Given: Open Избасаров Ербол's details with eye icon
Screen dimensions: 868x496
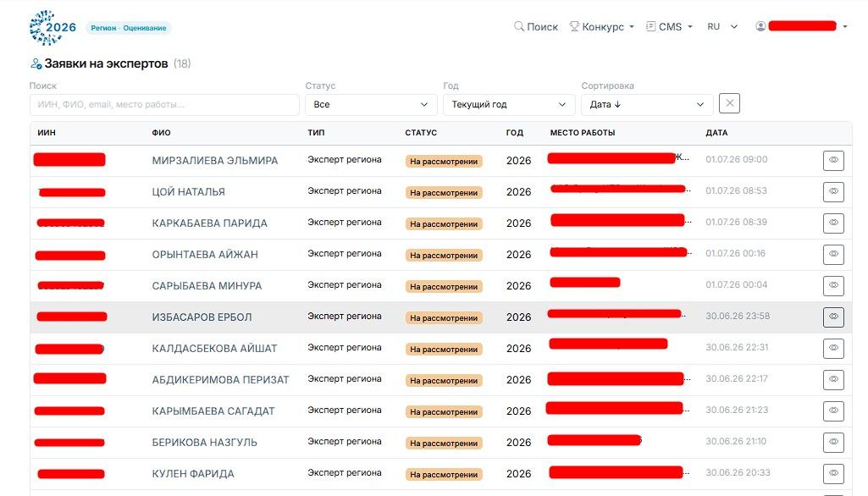Looking at the screenshot, I should click(x=833, y=317).
